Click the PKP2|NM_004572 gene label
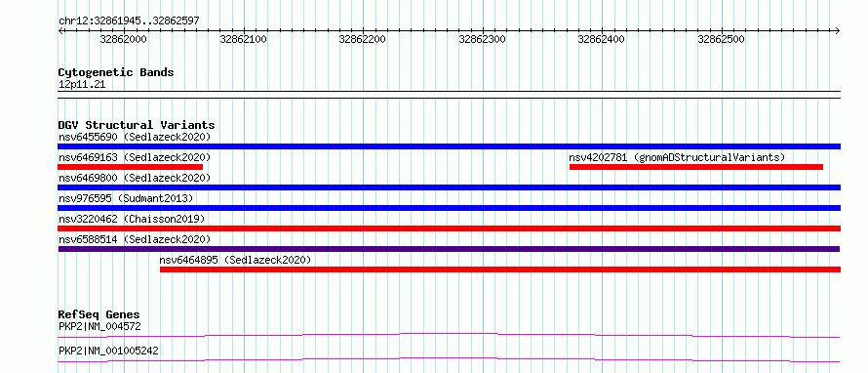Viewport: 868px width, 373px height. tap(99, 326)
